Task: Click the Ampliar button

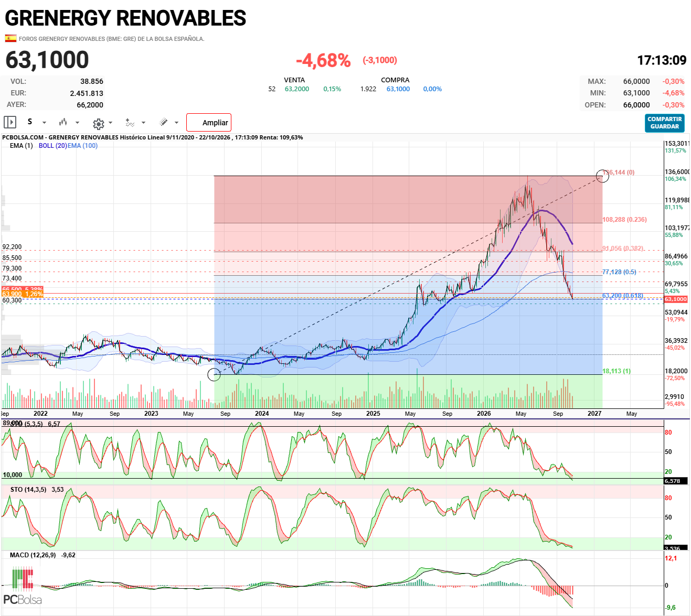Action: (209, 123)
